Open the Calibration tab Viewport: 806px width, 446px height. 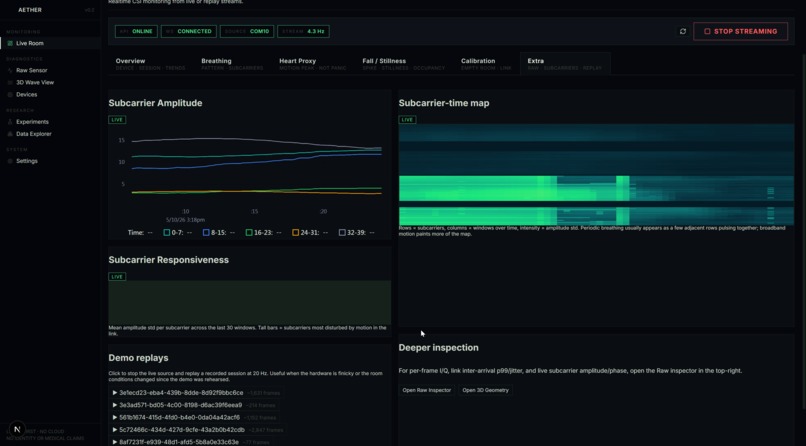click(x=486, y=64)
